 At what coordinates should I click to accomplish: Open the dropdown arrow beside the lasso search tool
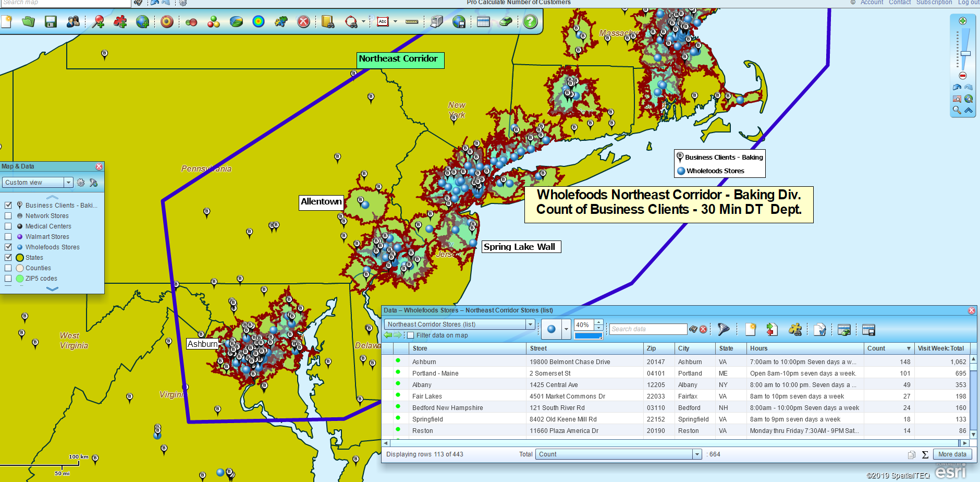coord(363,21)
